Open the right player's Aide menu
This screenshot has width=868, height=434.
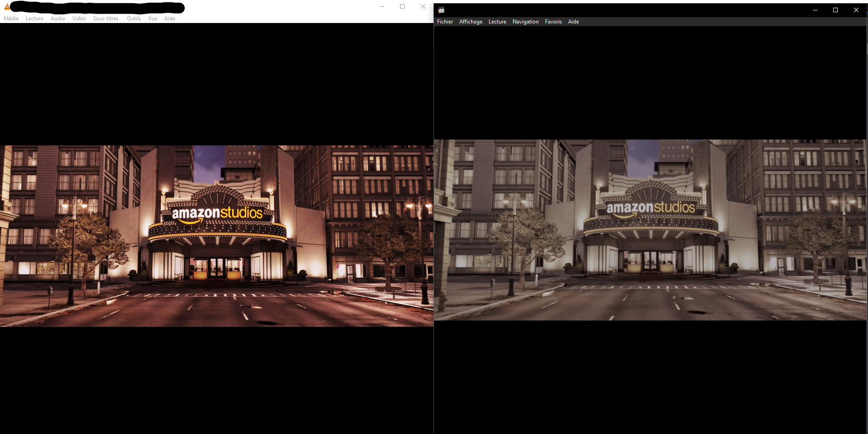574,22
